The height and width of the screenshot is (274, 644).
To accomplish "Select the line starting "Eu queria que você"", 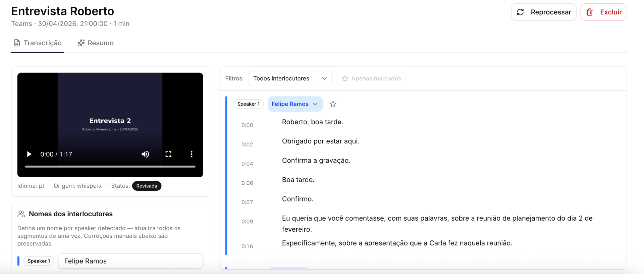I will pyautogui.click(x=437, y=224).
